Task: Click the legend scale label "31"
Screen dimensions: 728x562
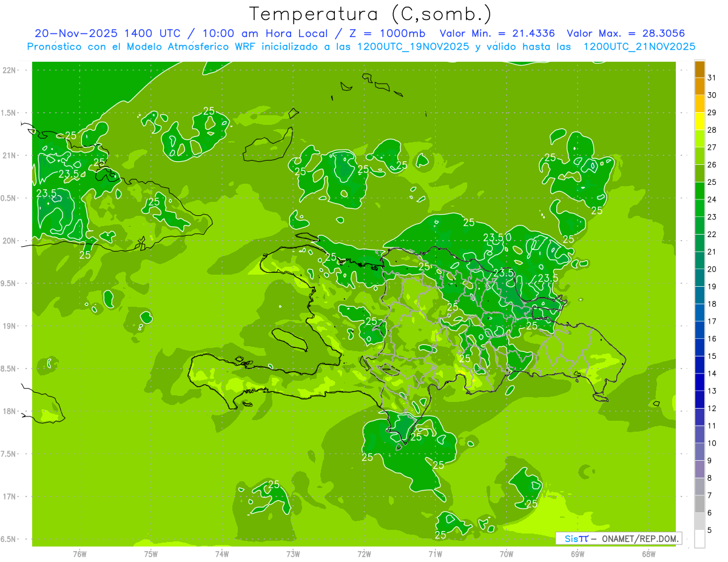Action: click(712, 78)
